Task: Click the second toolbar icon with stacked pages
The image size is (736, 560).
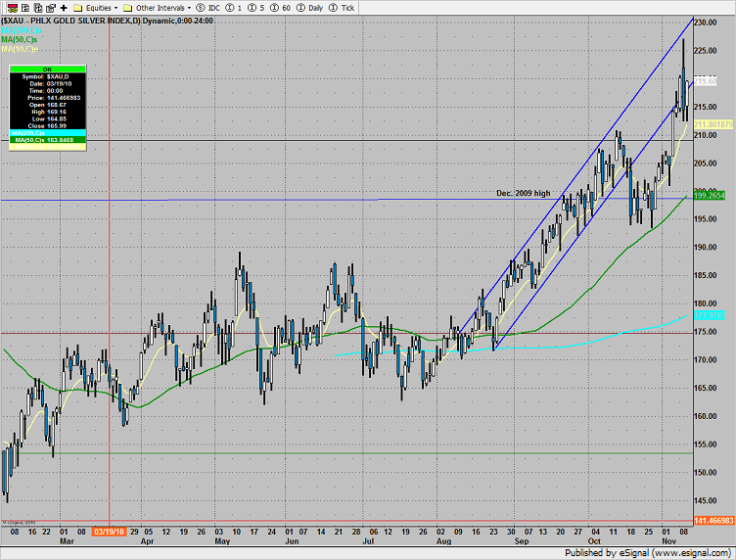Action: point(25,8)
